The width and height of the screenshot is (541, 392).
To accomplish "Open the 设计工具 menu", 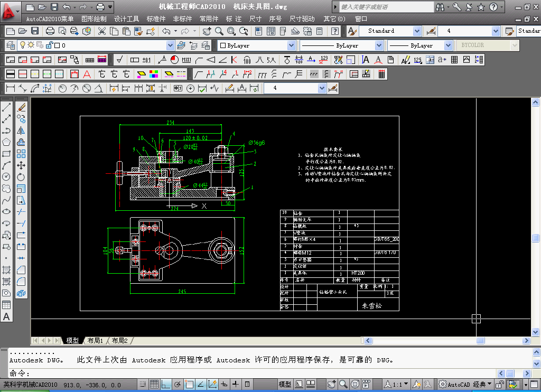I will coord(126,19).
